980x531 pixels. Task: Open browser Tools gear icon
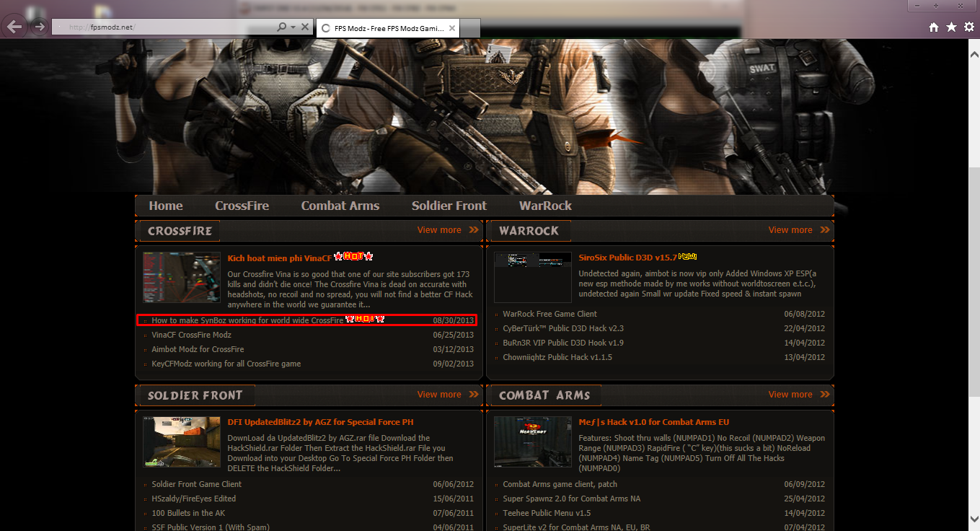point(968,27)
